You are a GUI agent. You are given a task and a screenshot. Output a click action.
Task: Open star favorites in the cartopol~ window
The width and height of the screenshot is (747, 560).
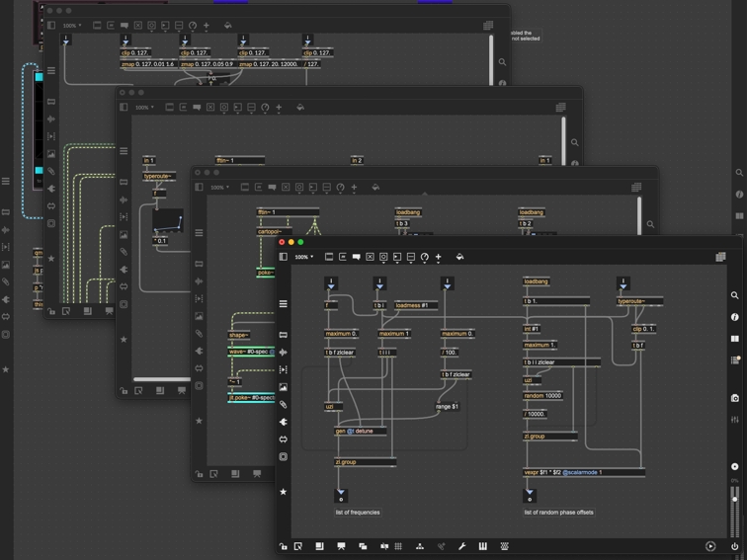click(200, 421)
